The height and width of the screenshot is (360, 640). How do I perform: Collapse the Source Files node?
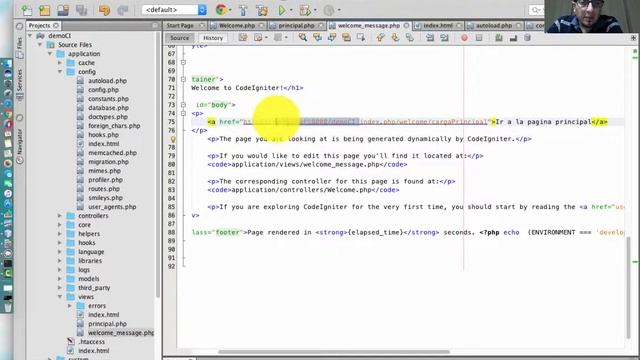[40, 45]
